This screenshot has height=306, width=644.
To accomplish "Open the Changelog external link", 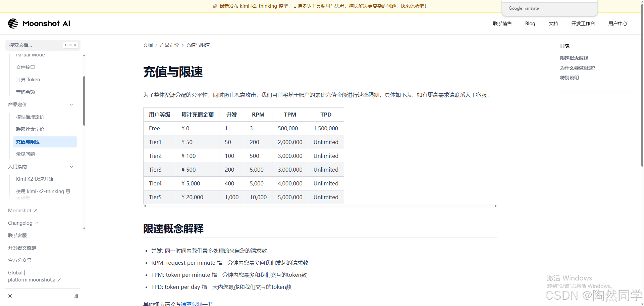I will (23, 223).
